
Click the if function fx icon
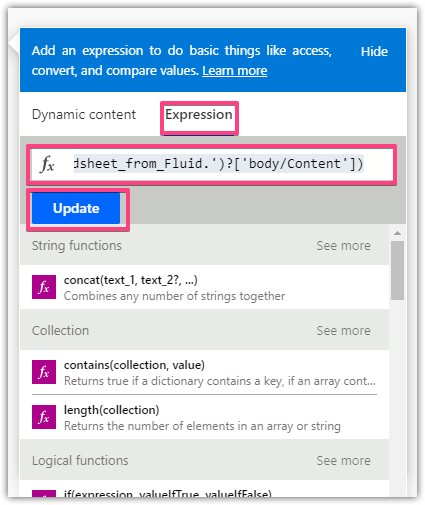[44, 493]
